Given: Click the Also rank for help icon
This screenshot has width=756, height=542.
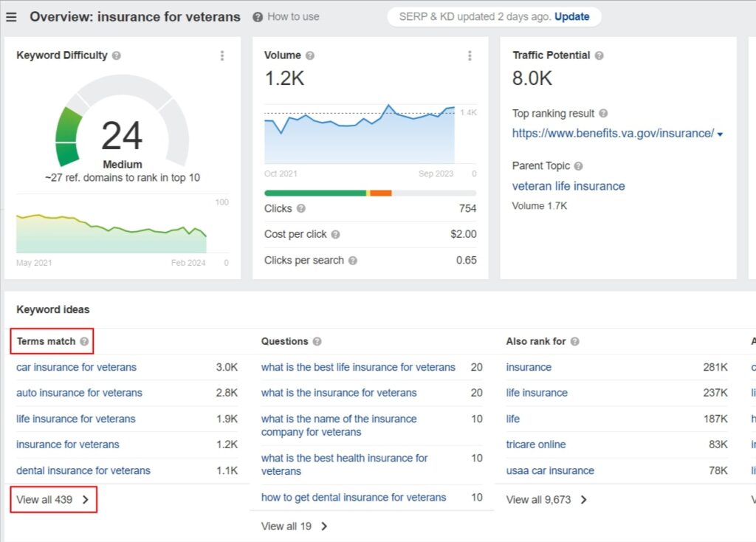Looking at the screenshot, I should pyautogui.click(x=574, y=341).
